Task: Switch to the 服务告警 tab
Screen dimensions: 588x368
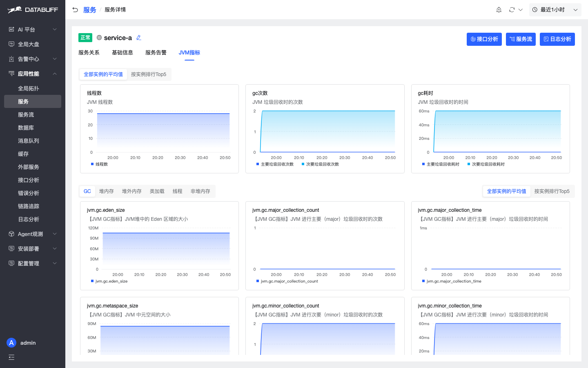Action: (156, 52)
